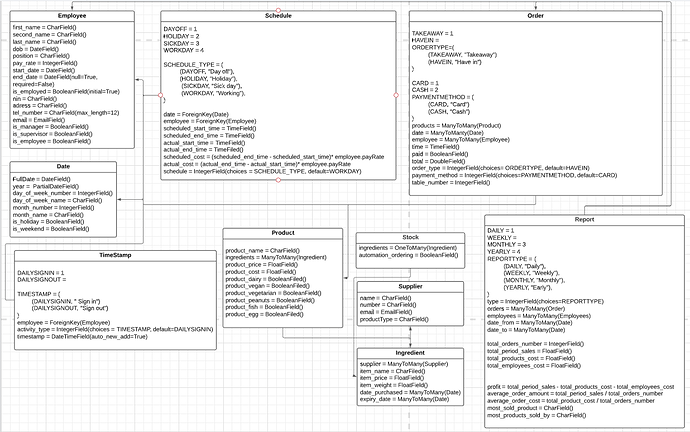Click 'ingredients = OneToMany(Ingredient)' in Stock
Screen dimensions: 690x432
[x=408, y=248]
